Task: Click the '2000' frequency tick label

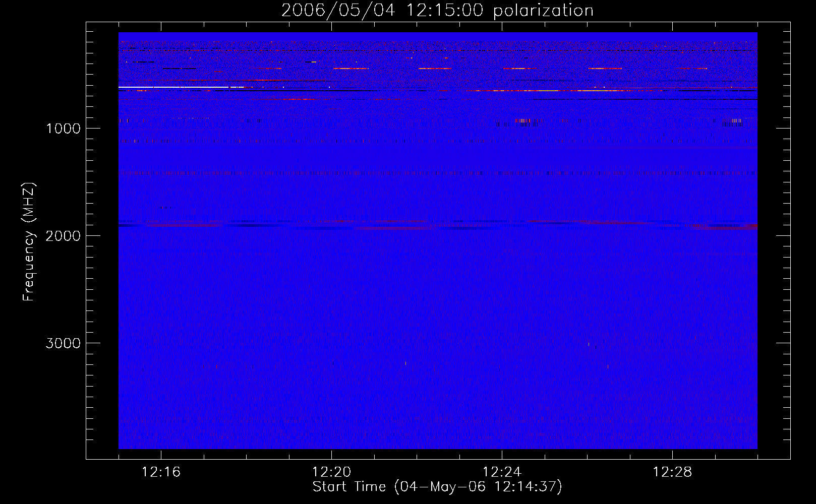Action: (63, 236)
